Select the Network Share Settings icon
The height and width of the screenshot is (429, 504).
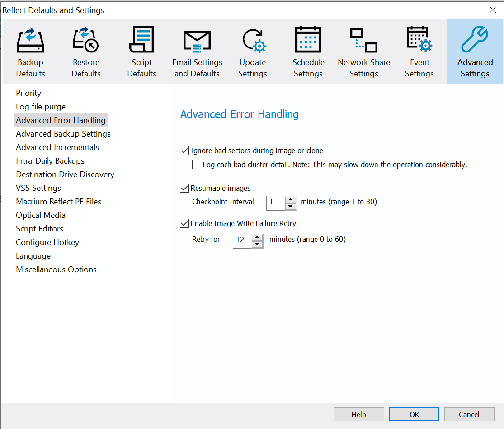[x=364, y=50]
